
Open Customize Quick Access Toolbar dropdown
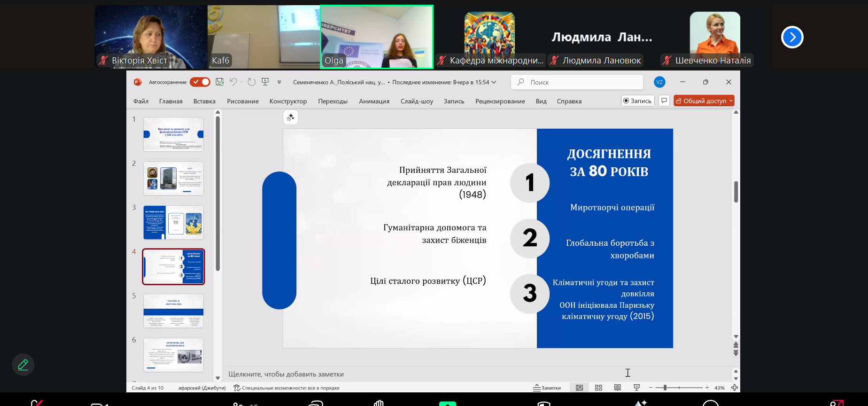279,82
